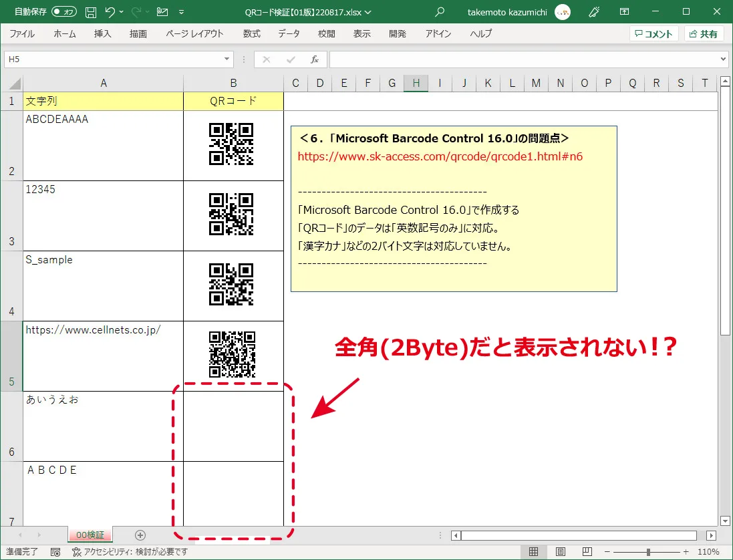Viewport: 733px width, 560px height.
Task: Click the takemoto kazumichi account avatar
Action: (563, 12)
